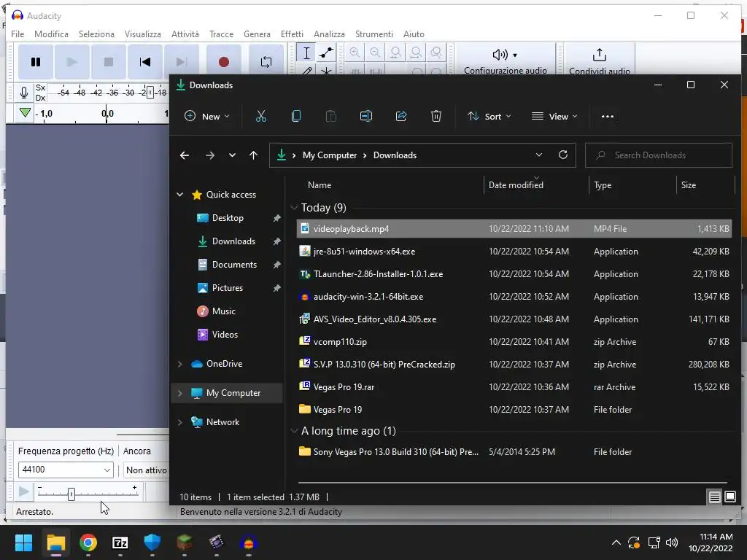Screen dimensions: 747x560
Task: Open the Effetti menu
Action: coord(292,34)
